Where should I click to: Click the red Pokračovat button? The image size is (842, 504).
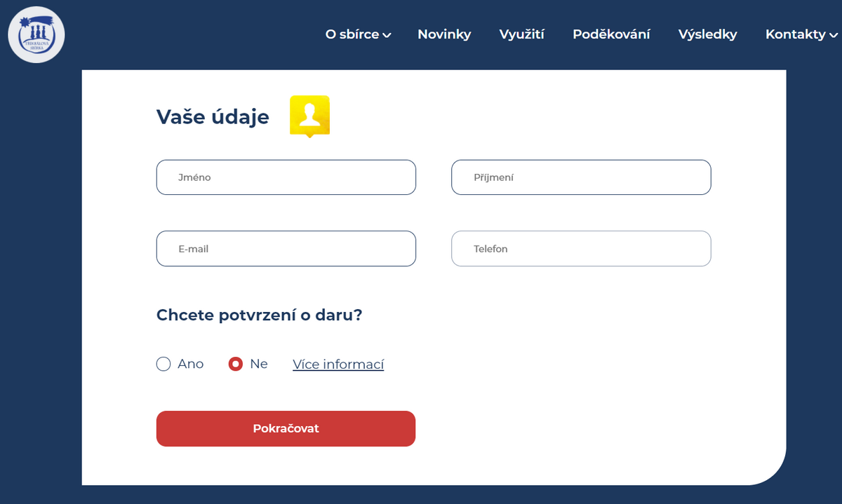(x=286, y=428)
